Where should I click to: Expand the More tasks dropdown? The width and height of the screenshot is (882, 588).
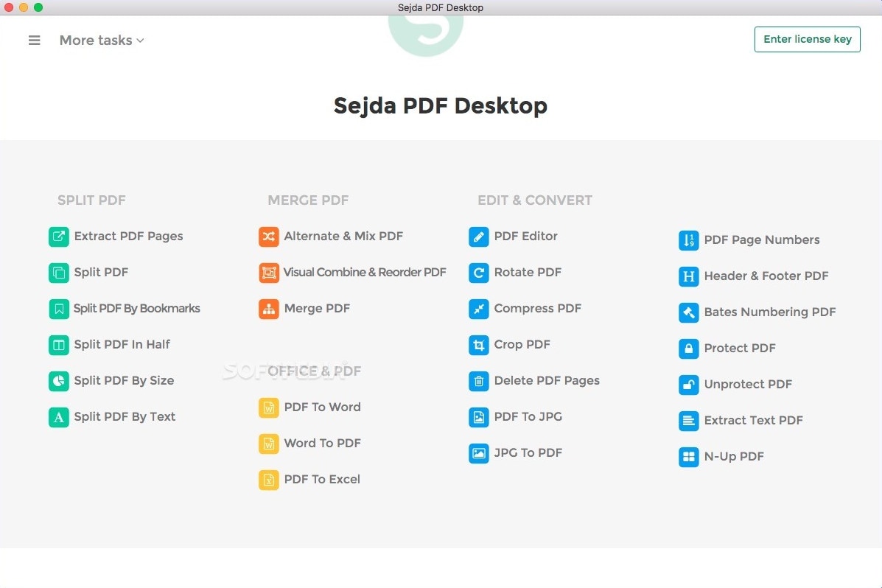(102, 41)
